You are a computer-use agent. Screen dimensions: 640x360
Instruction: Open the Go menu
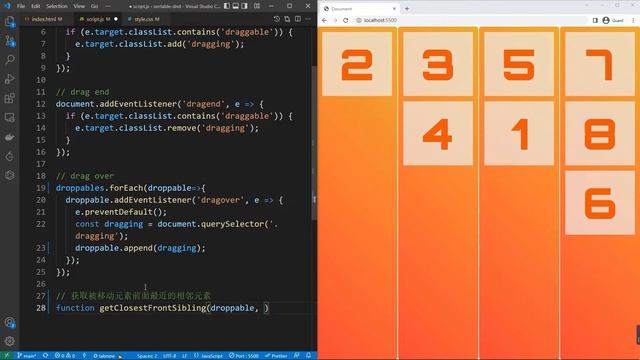94,6
